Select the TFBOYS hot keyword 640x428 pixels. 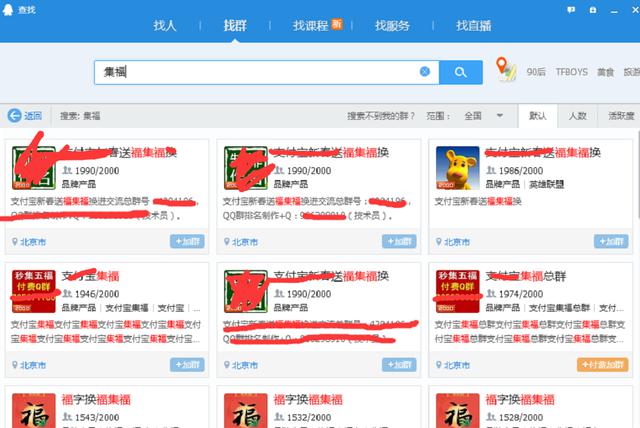click(x=571, y=72)
